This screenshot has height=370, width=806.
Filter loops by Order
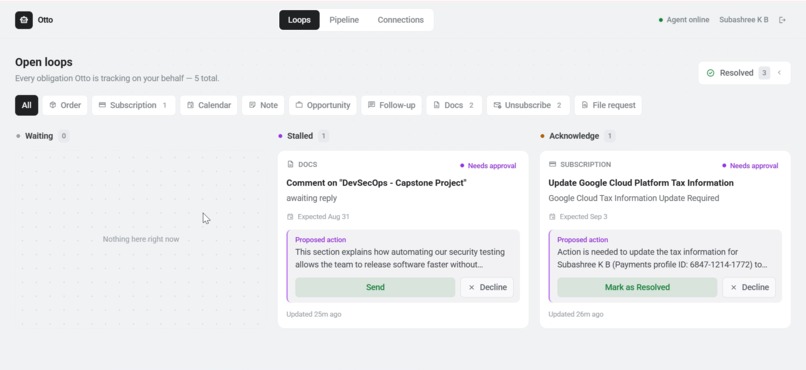point(65,105)
